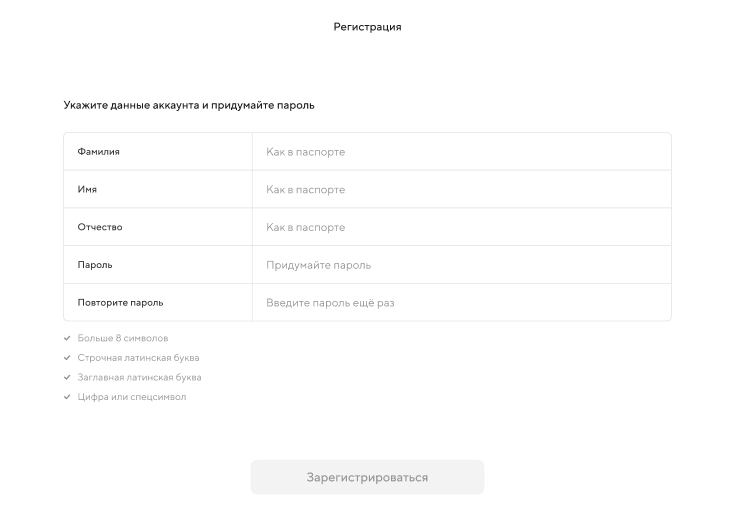Click the 'Строчная латинская буква' requirement text
Viewport: 741px width, 519px height.
[138, 358]
